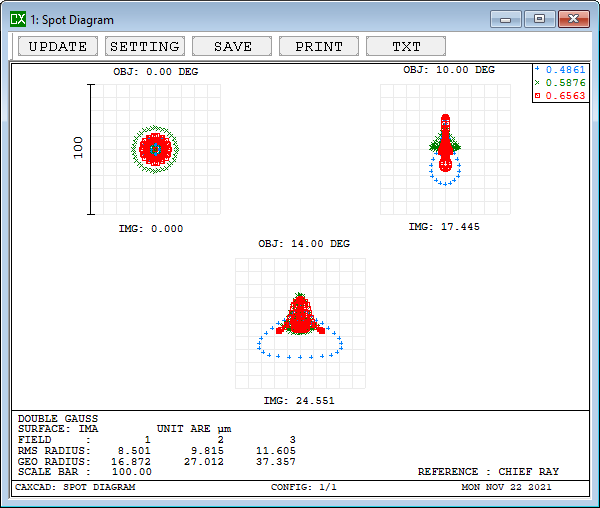
Task: Click the UNIT ARE µm text
Action: (194, 429)
